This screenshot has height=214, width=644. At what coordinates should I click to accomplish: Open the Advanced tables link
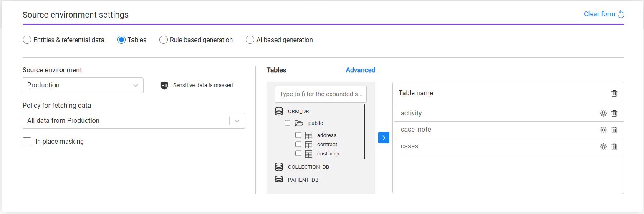pos(360,70)
